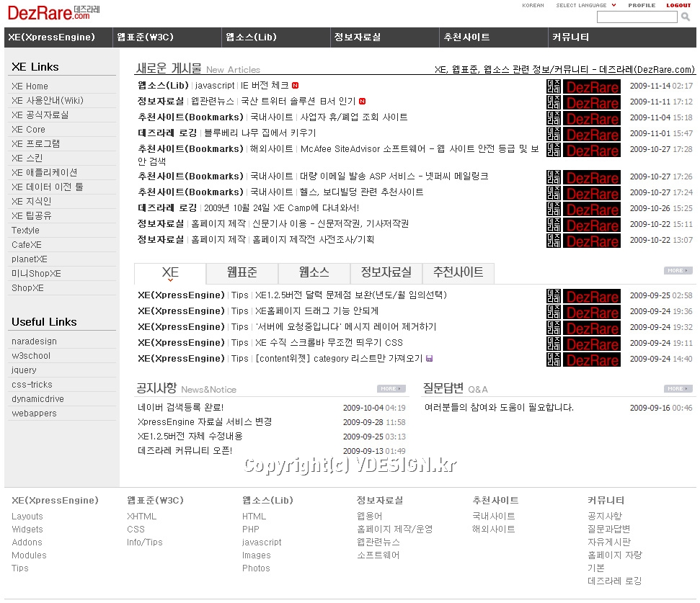Open footer PHP link

[250, 529]
